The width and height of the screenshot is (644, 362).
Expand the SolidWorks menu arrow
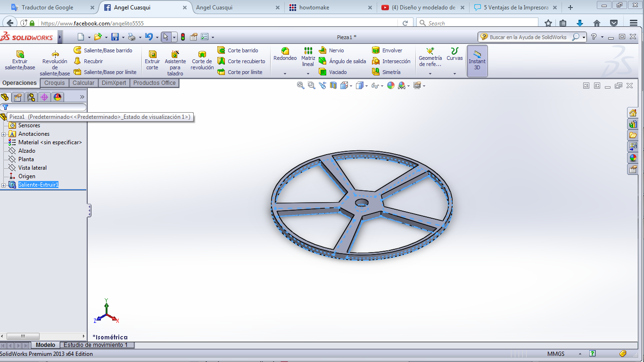[60, 37]
